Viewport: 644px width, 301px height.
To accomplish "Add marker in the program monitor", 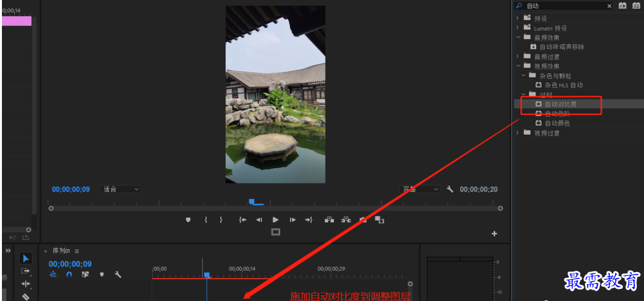I will pyautogui.click(x=188, y=220).
